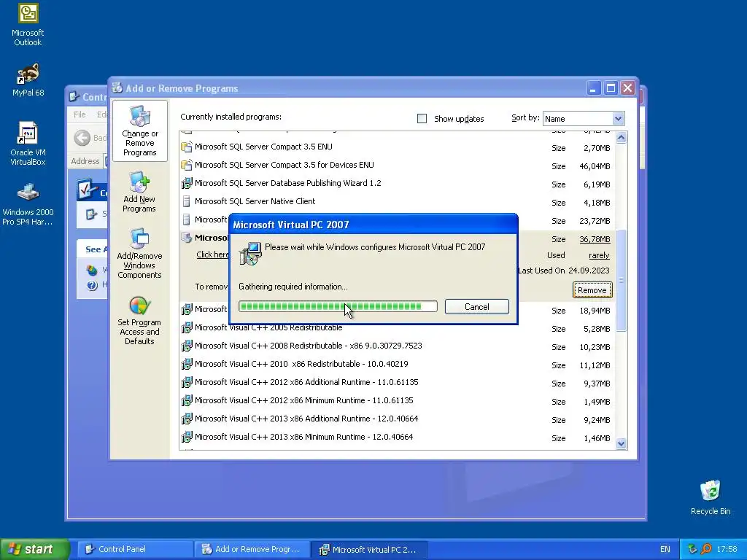The height and width of the screenshot is (560, 747).
Task: Click the program list scrollbar thumb
Action: tap(621, 281)
